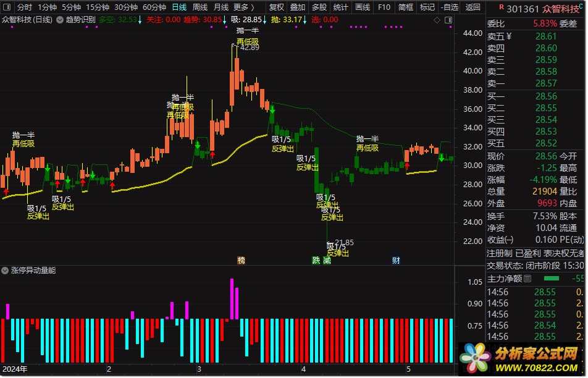Click the 减 event marker on chart
This screenshot has width=588, height=378.
[x=327, y=260]
